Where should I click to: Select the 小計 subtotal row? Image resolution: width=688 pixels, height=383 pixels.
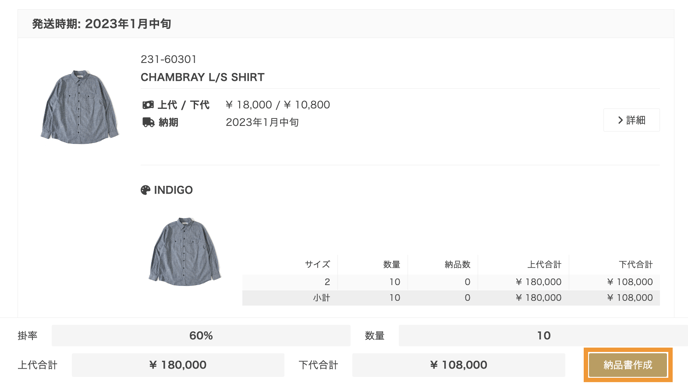coord(451,297)
